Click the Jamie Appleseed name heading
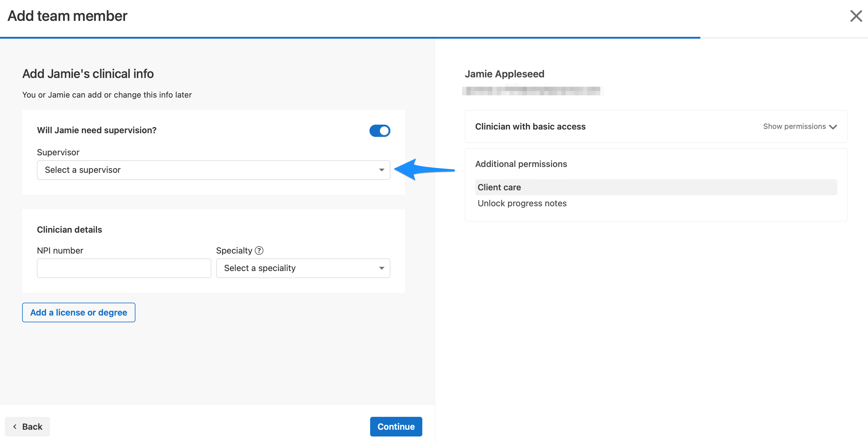The image size is (868, 442). click(504, 74)
